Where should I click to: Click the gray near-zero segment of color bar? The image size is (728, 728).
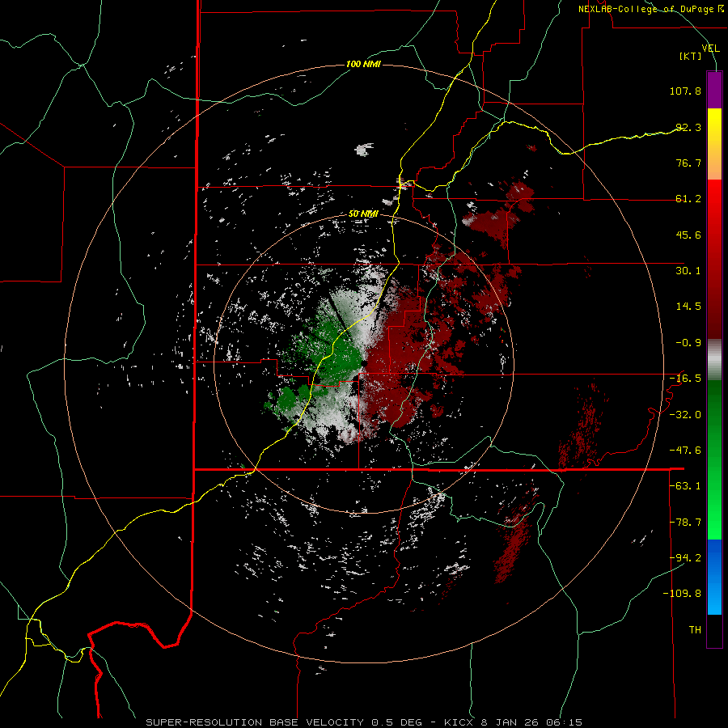(x=714, y=359)
